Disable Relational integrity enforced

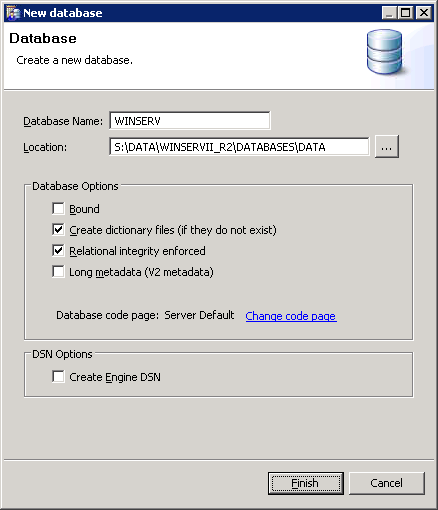[x=58, y=251]
